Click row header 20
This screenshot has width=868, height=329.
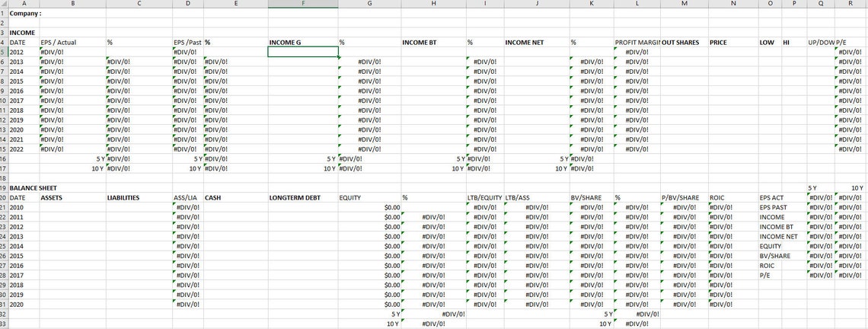(x=4, y=198)
